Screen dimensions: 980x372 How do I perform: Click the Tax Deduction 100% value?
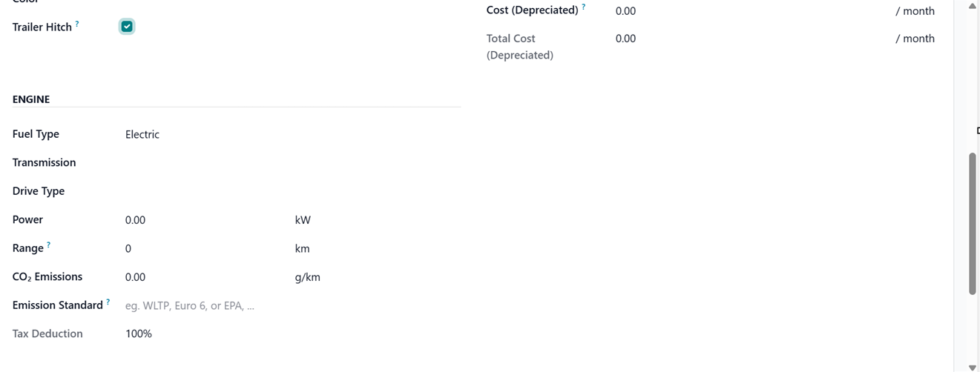pos(139,334)
